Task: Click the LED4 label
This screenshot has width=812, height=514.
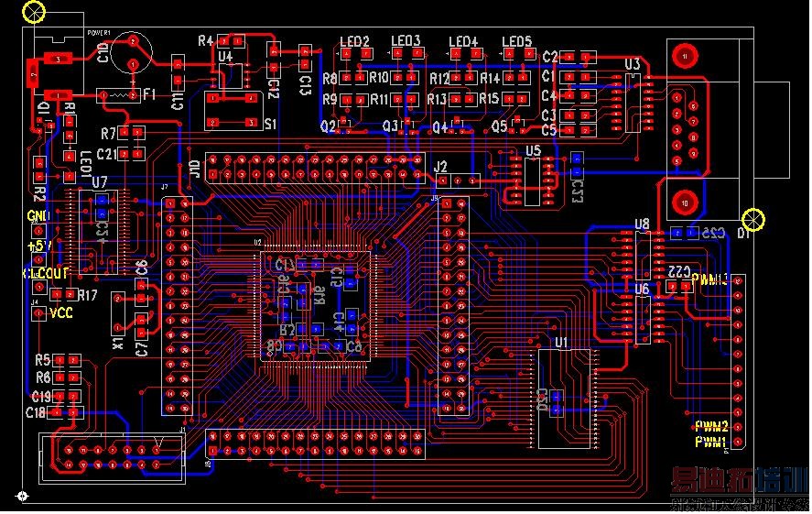Action: point(463,41)
